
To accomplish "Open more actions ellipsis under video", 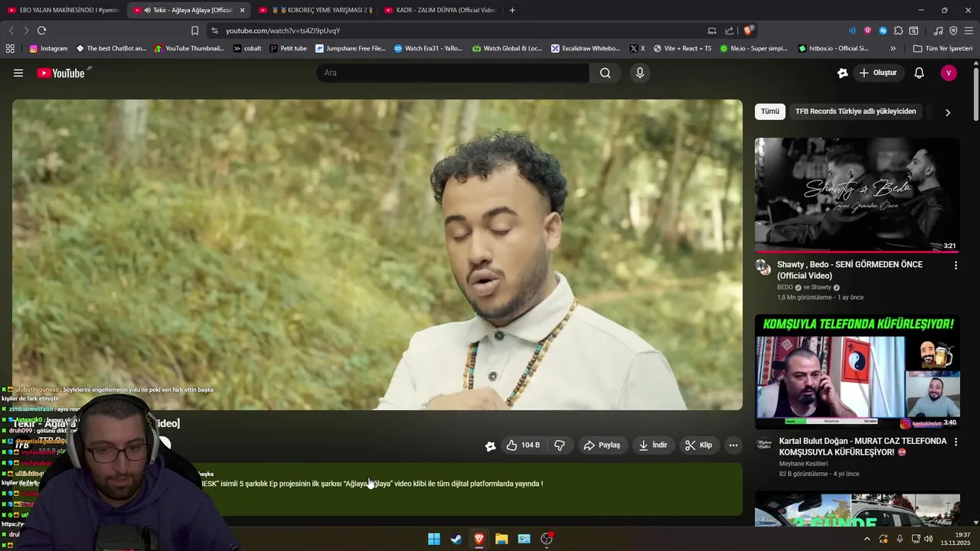I will pyautogui.click(x=733, y=445).
